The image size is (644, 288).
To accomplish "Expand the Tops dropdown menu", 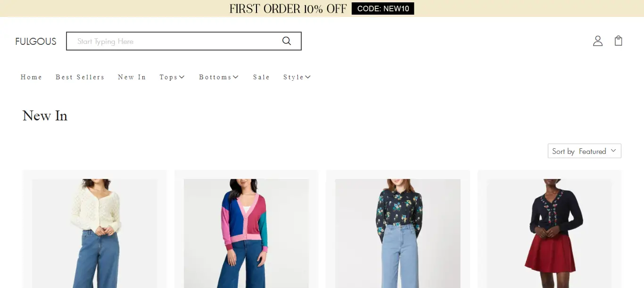I will pos(172,77).
